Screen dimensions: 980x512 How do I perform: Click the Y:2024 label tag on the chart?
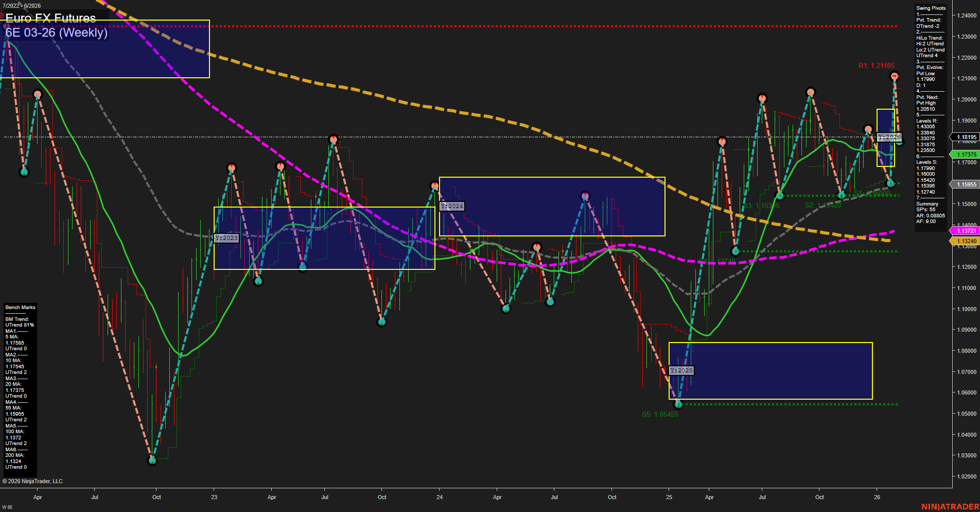451,206
